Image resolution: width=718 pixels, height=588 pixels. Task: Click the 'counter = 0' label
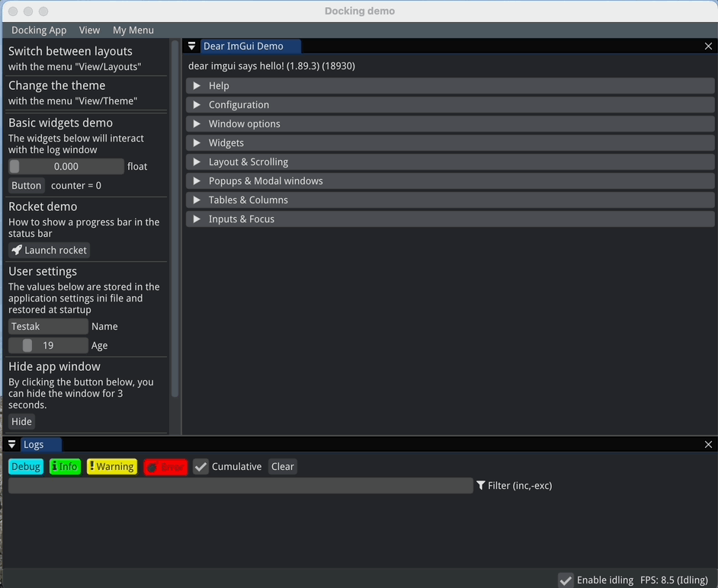[x=76, y=185]
